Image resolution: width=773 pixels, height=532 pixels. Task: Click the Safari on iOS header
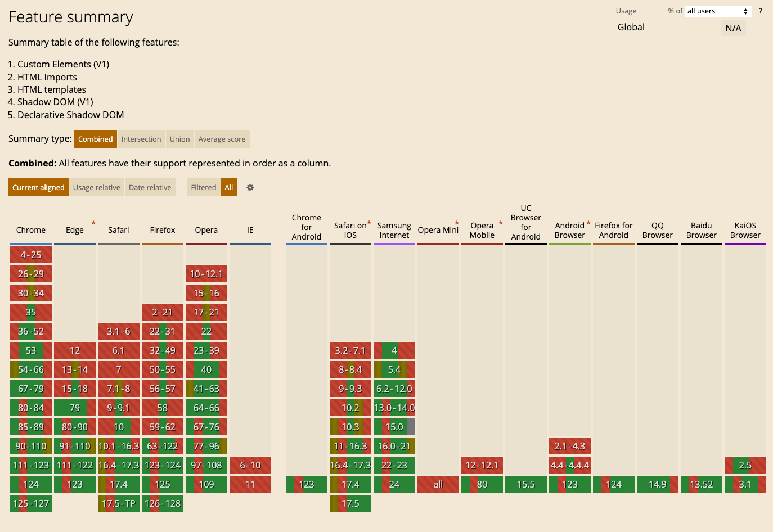click(x=350, y=230)
